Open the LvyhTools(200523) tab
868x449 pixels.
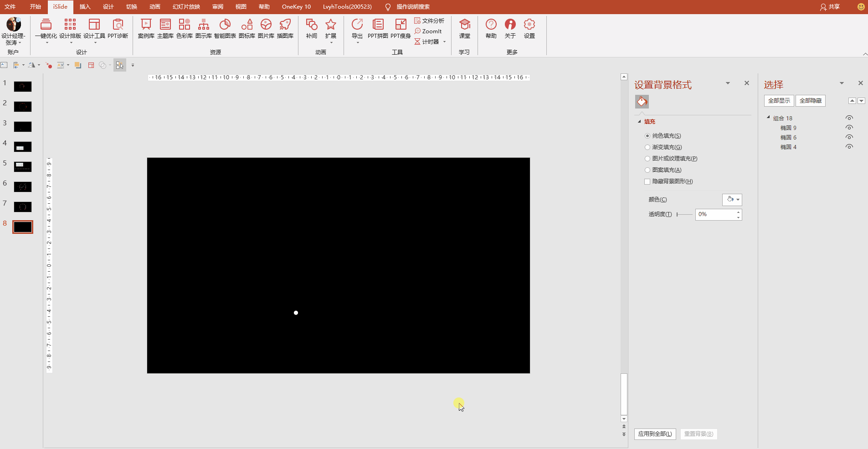[x=347, y=7]
